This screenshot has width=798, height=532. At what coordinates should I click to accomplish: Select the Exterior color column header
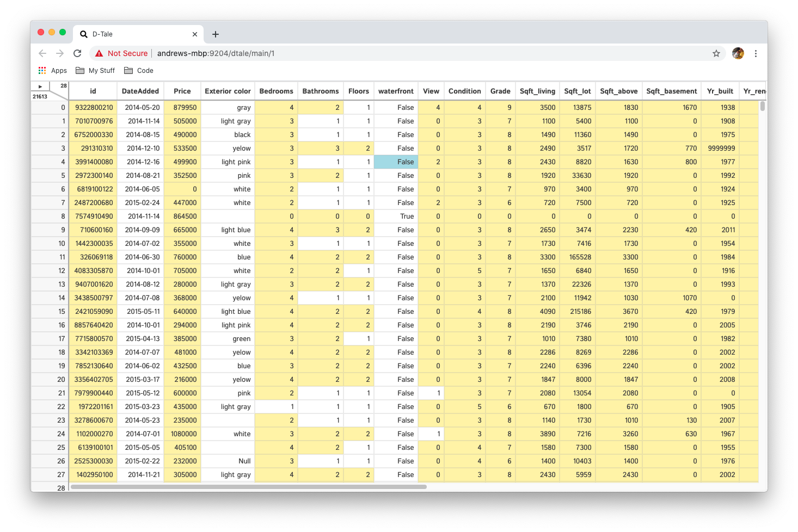[x=228, y=91]
